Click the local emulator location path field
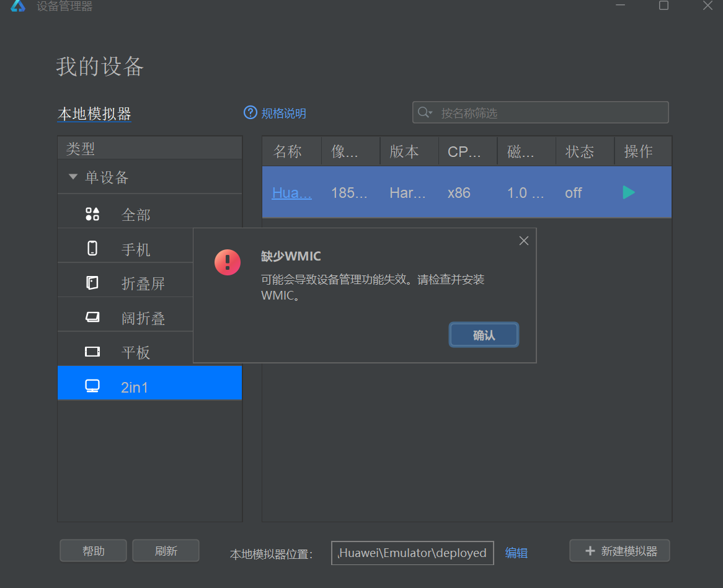 click(413, 553)
